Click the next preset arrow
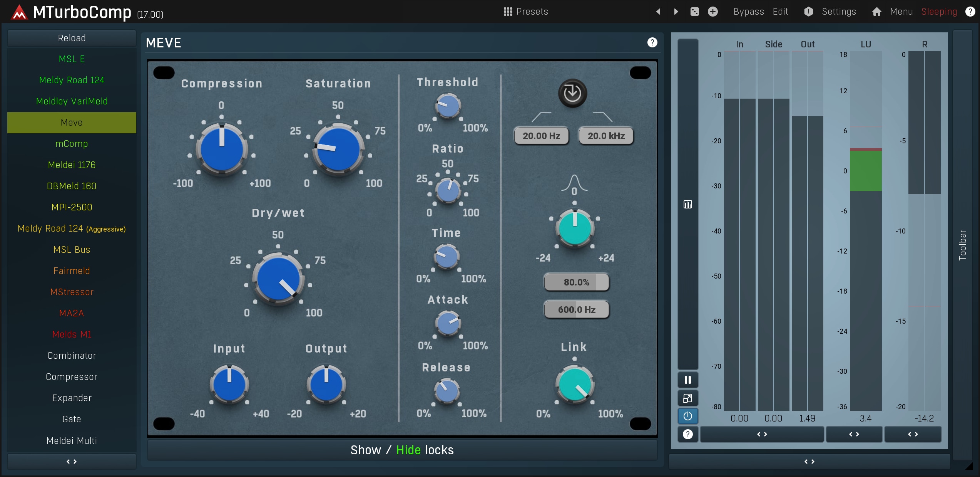The image size is (980, 477). click(x=676, y=12)
